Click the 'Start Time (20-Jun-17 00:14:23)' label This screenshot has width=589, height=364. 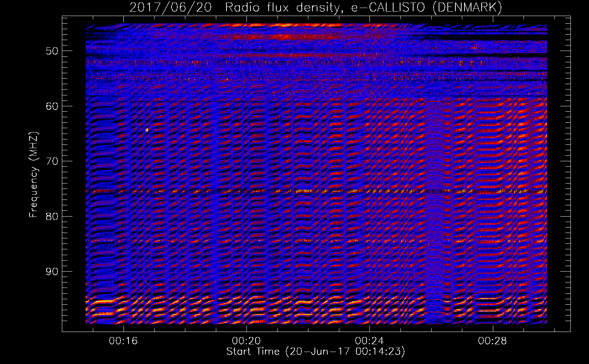[x=316, y=352]
